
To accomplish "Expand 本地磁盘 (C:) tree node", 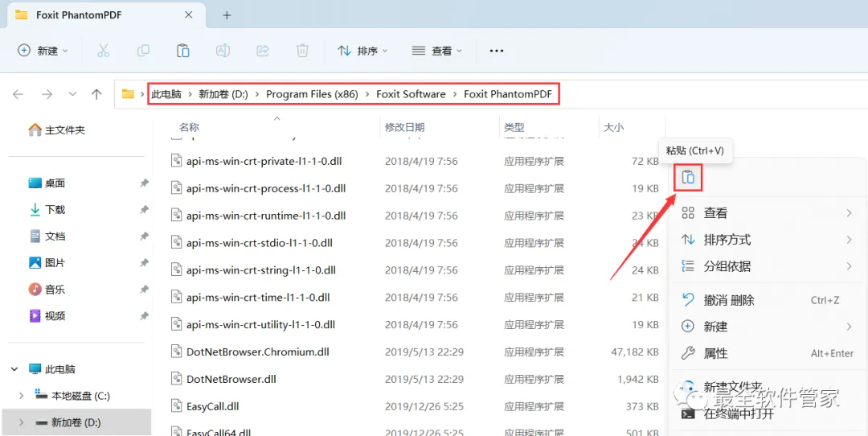I will (22, 396).
